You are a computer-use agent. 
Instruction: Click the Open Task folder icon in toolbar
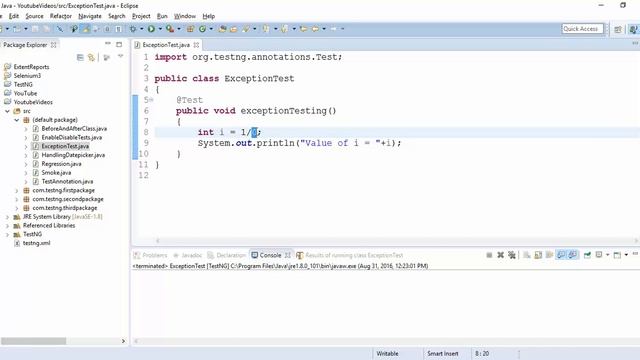pos(233,29)
